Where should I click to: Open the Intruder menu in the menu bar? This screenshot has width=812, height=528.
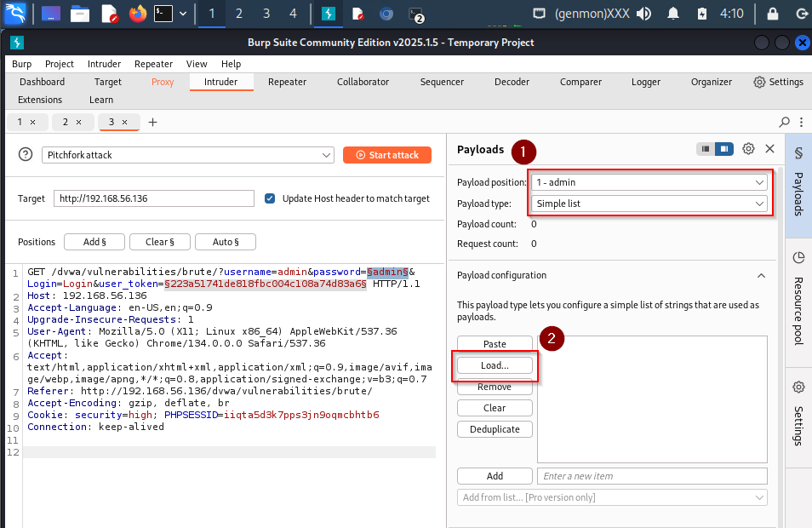pos(104,64)
